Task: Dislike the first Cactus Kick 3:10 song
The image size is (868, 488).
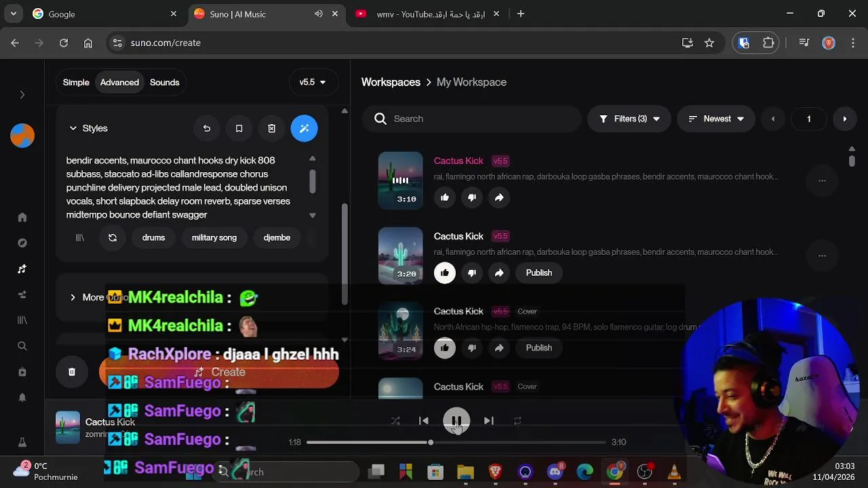Action: pos(472,197)
